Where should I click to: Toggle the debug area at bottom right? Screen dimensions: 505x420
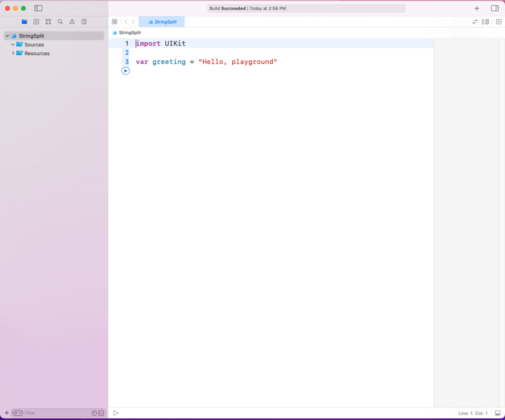point(497,413)
